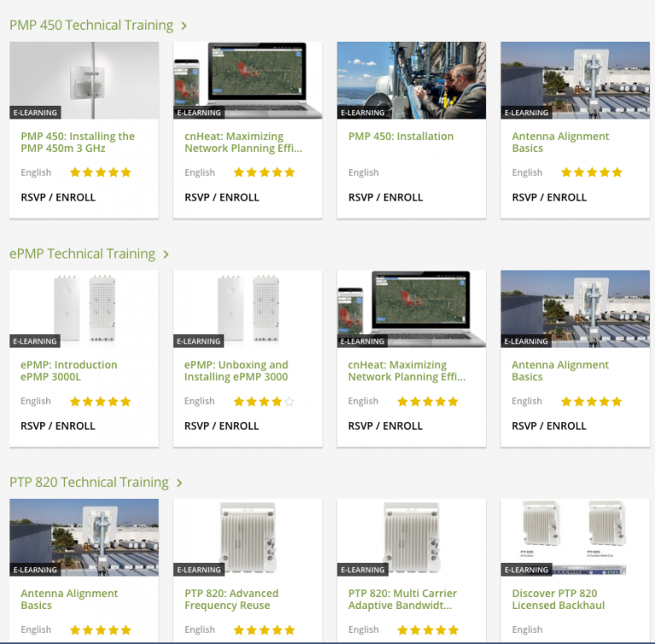
Task: Open the ePMP 3000L introduction device thumbnail
Action: (84, 309)
